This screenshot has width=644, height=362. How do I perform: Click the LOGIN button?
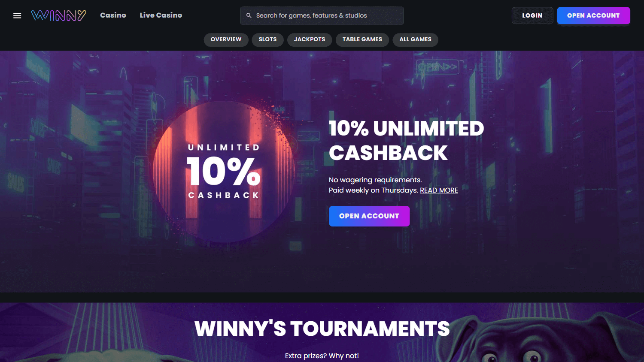[x=532, y=15]
